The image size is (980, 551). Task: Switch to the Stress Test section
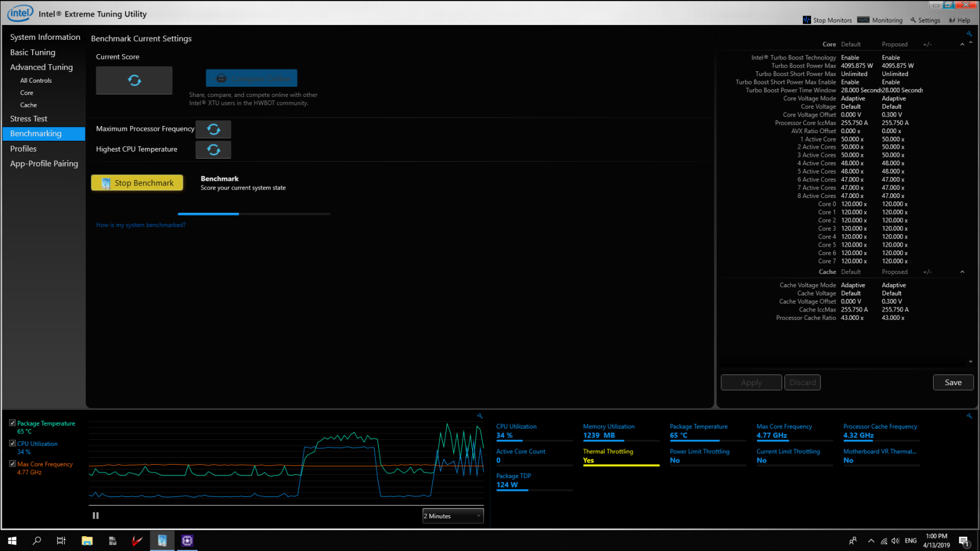[x=29, y=118]
